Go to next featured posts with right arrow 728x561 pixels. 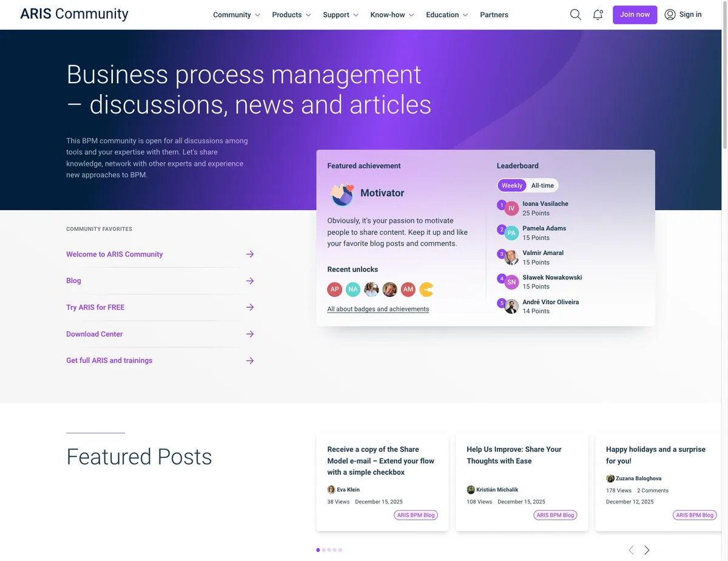click(647, 550)
